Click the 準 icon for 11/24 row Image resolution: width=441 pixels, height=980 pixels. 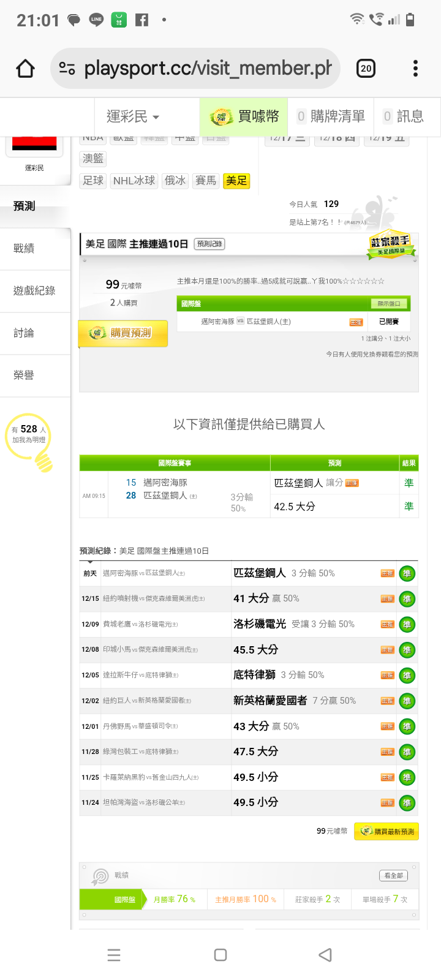[x=407, y=803]
